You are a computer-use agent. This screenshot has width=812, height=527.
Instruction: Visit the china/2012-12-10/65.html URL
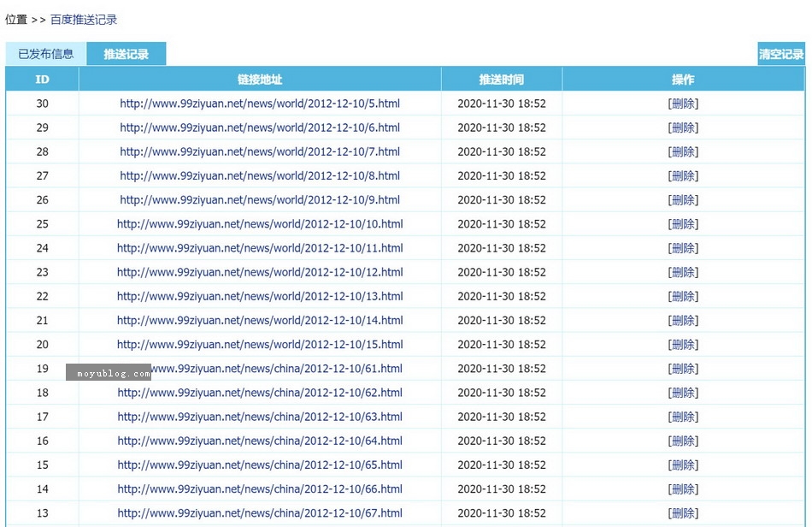click(x=260, y=465)
